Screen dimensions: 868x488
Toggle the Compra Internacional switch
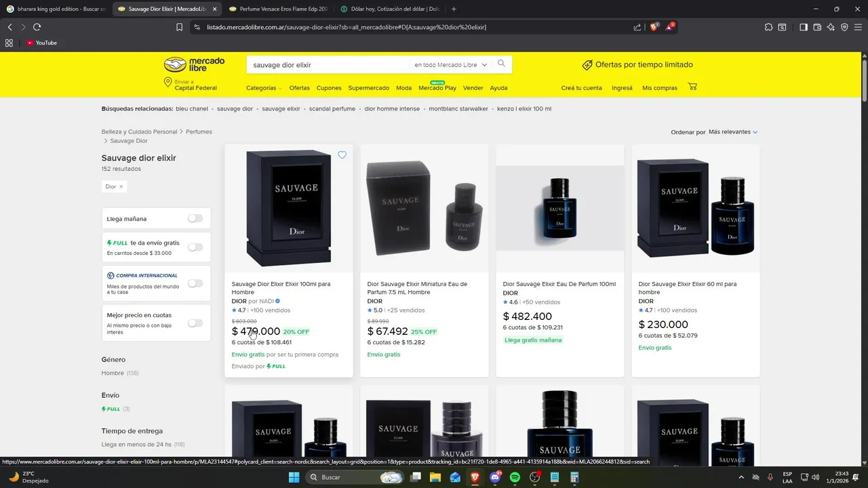point(195,283)
